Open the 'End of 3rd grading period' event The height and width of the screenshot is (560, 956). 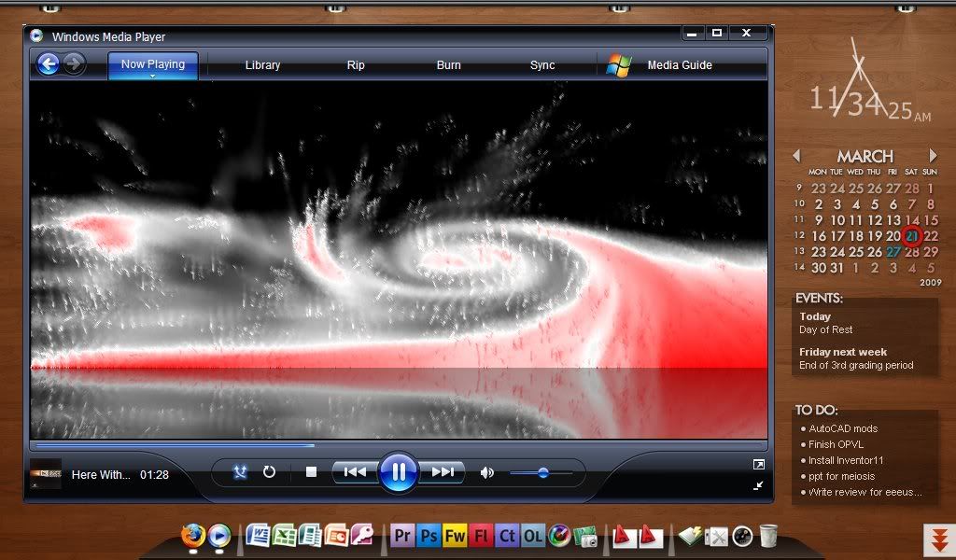pos(856,365)
